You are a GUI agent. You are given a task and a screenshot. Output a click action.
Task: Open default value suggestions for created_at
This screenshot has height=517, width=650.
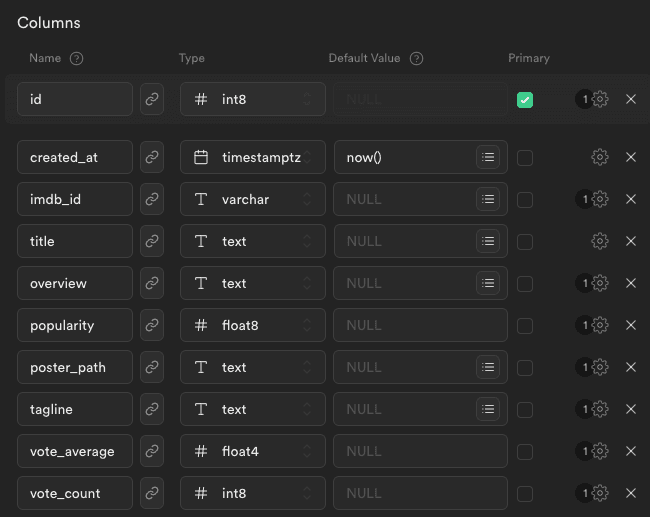click(x=487, y=157)
